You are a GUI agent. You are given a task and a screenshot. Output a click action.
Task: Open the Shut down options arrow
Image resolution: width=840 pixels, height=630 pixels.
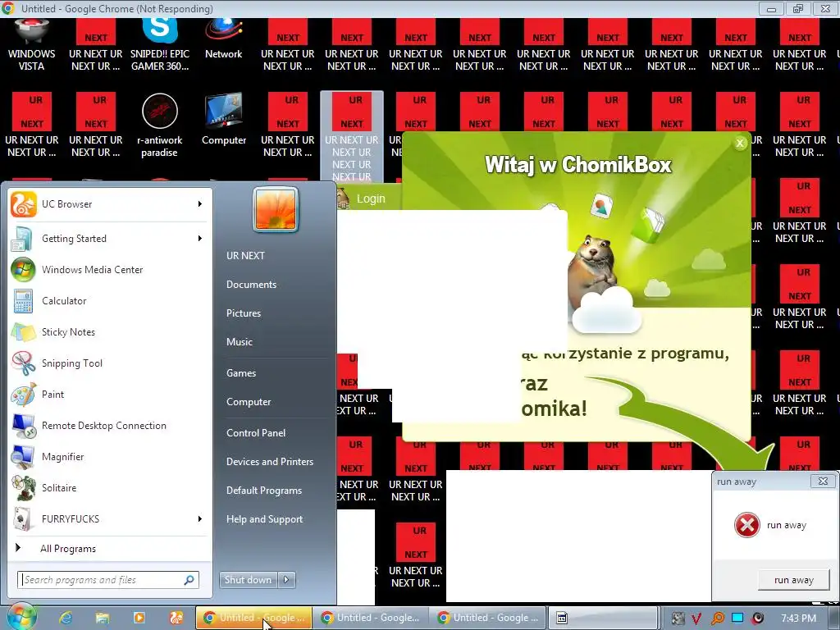click(286, 580)
